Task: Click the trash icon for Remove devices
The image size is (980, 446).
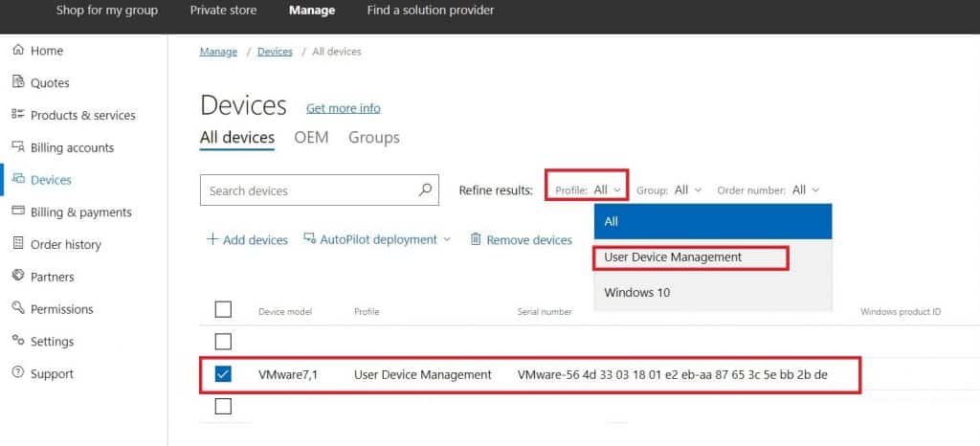Action: click(476, 239)
